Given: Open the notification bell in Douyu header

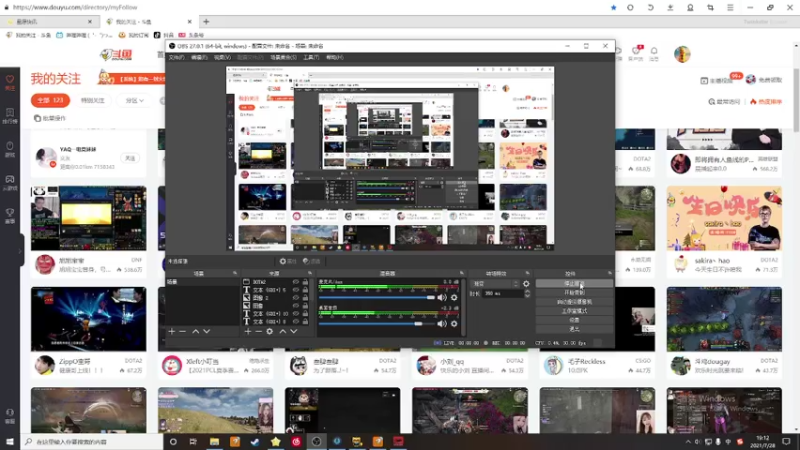Looking at the screenshot, I should tap(654, 53).
